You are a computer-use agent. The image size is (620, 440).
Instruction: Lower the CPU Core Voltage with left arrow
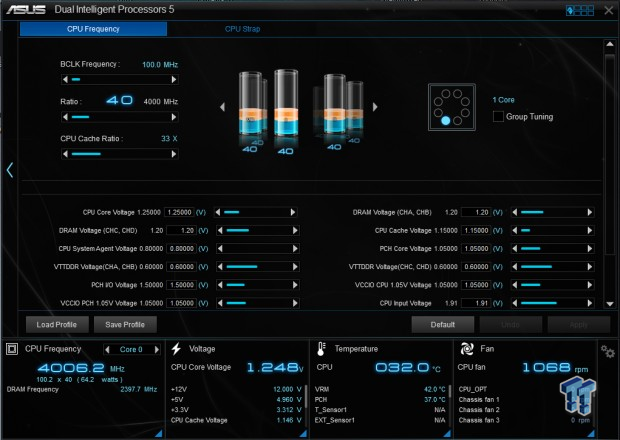[x=217, y=212]
